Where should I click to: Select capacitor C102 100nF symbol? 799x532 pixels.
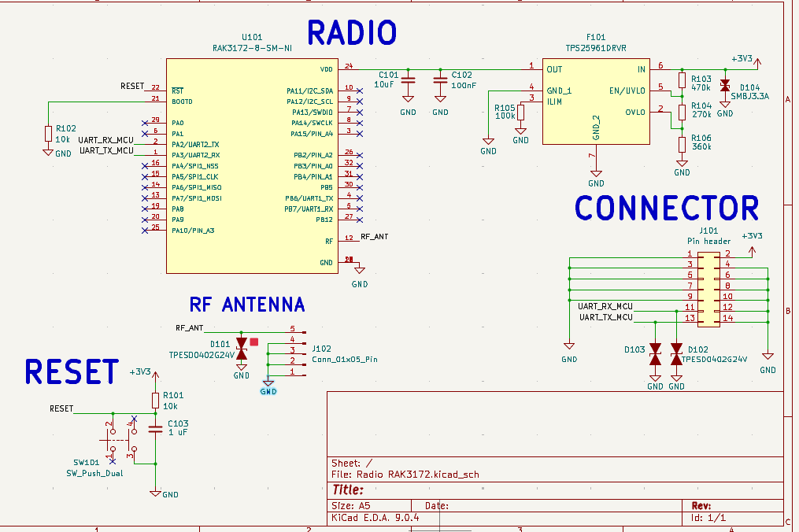coord(440,80)
